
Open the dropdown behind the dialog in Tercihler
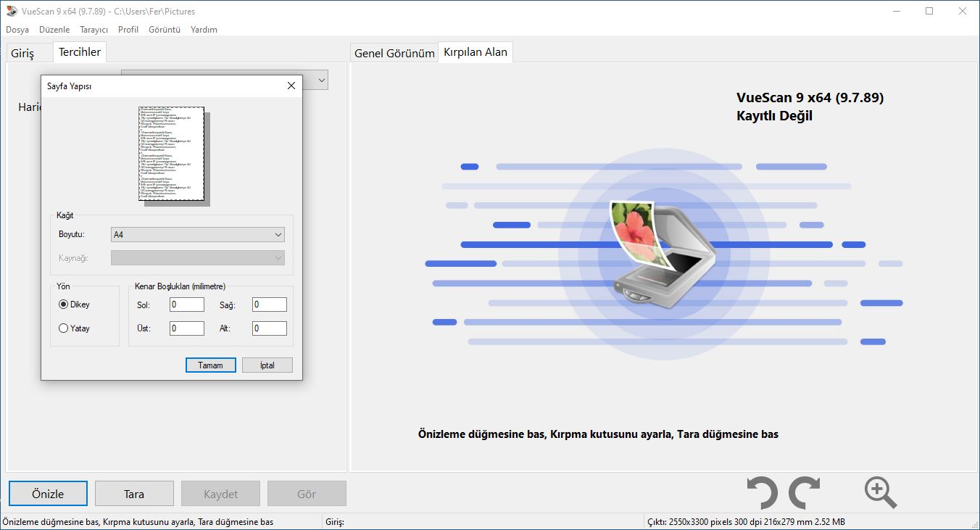click(322, 80)
